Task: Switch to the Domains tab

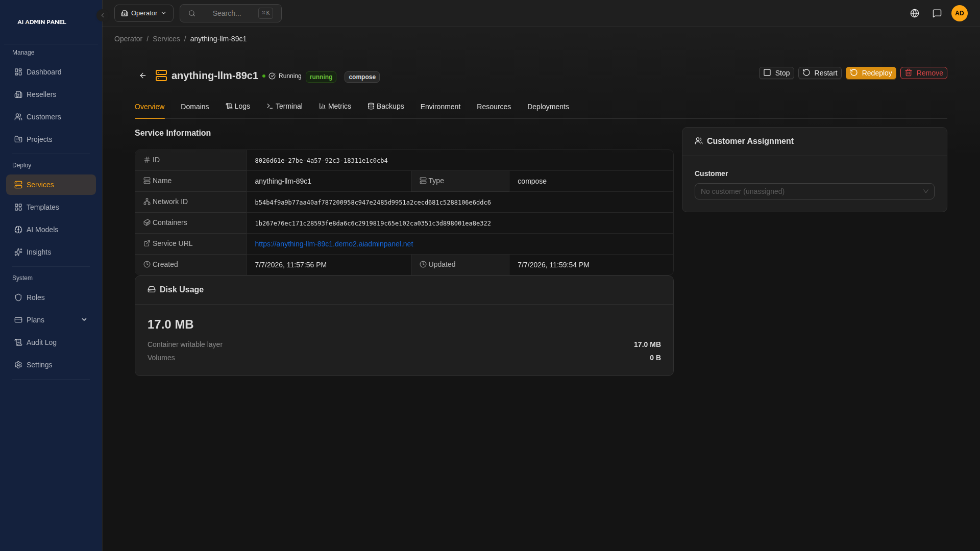Action: coord(195,107)
